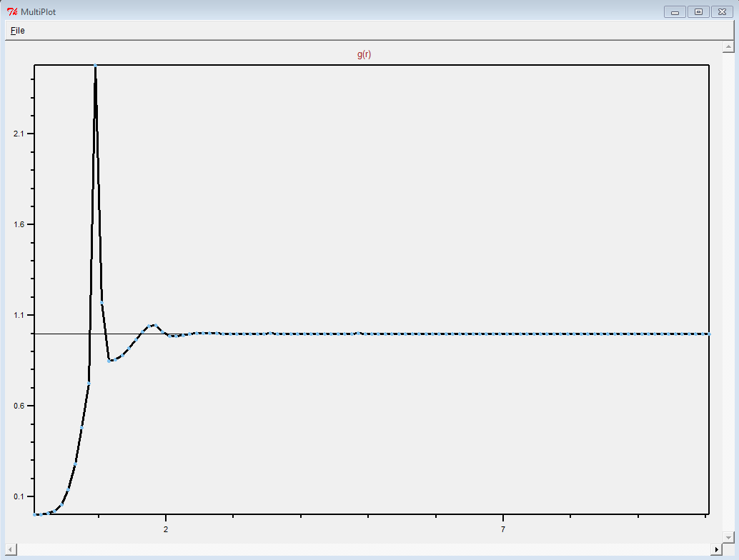Viewport: 739px width, 560px height.
Task: Click the horizontal scrollbar left arrow
Action: tap(11, 549)
